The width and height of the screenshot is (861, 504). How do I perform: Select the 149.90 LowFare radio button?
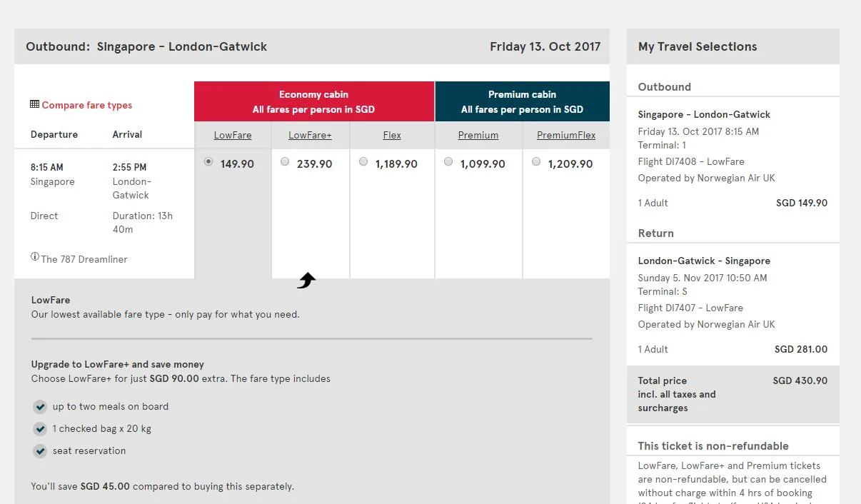[208, 162]
